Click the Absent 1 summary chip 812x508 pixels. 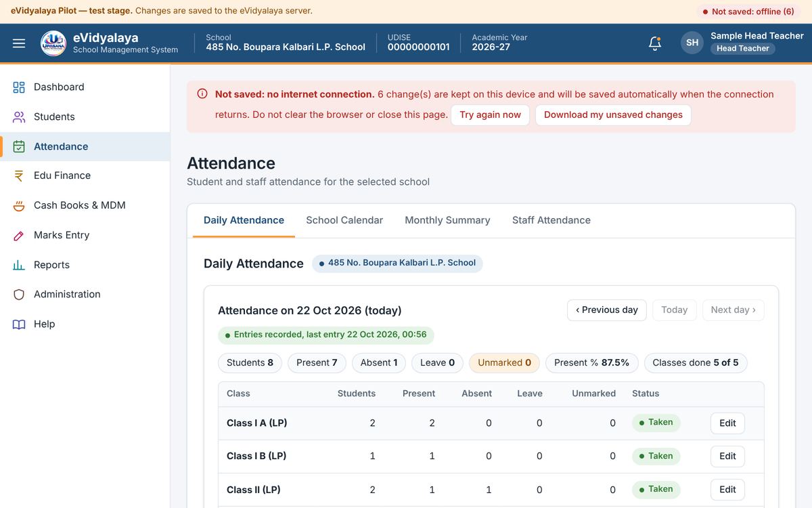pos(379,363)
